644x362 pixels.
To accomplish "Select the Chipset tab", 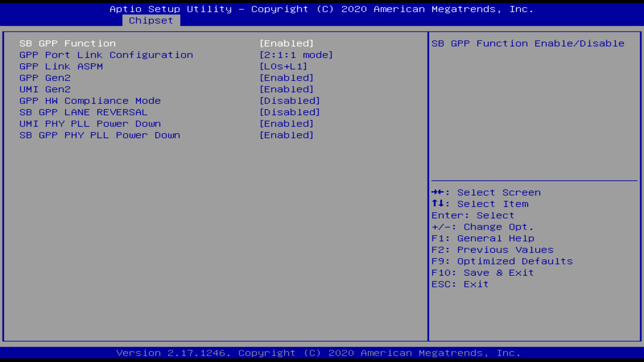I will coord(151,20).
